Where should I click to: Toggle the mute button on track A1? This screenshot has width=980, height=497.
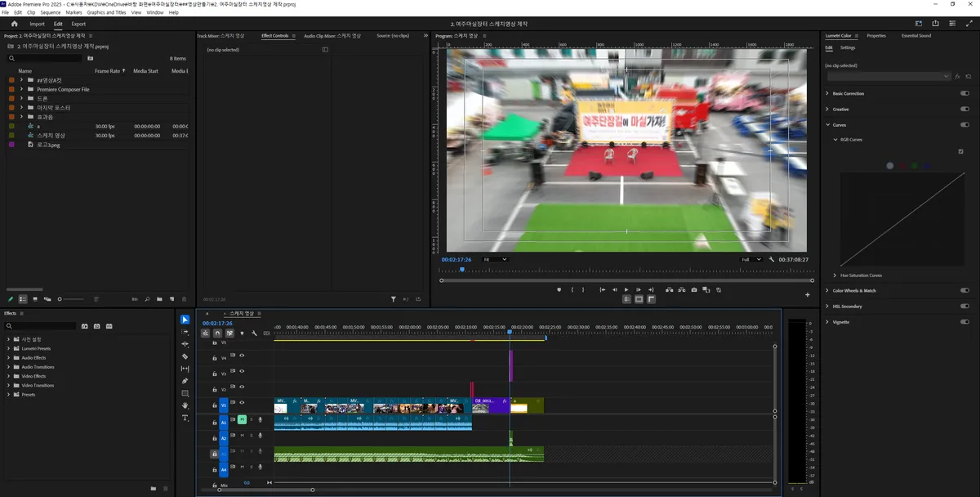pos(242,419)
